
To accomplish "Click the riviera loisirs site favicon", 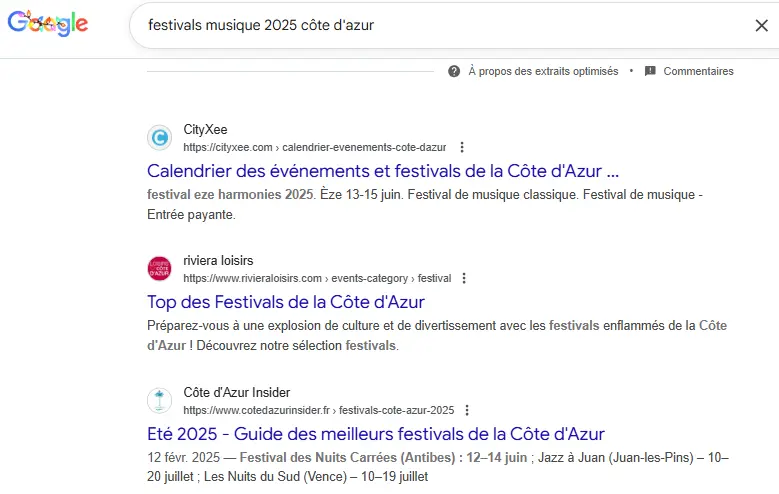I will (x=159, y=269).
